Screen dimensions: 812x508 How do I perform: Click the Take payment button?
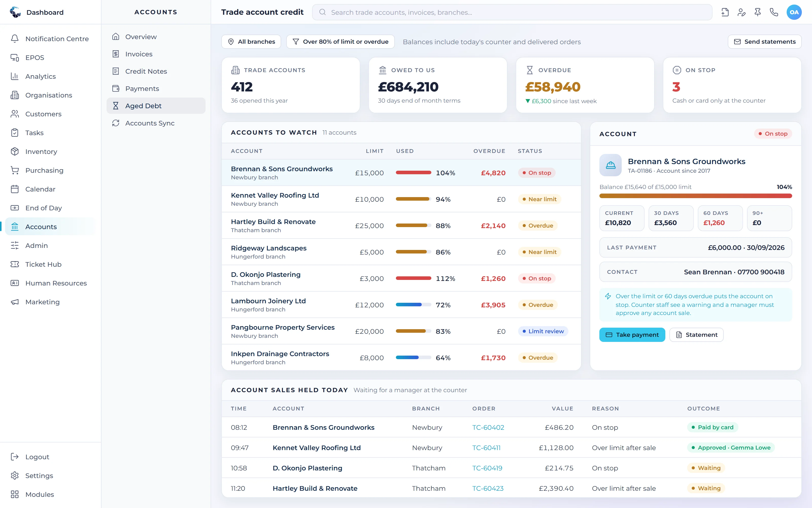tap(632, 335)
